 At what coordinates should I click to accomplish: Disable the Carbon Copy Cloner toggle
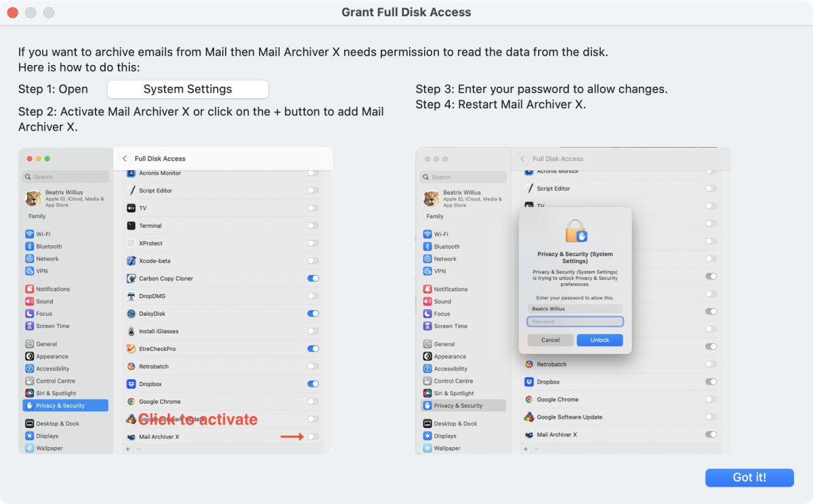click(313, 278)
